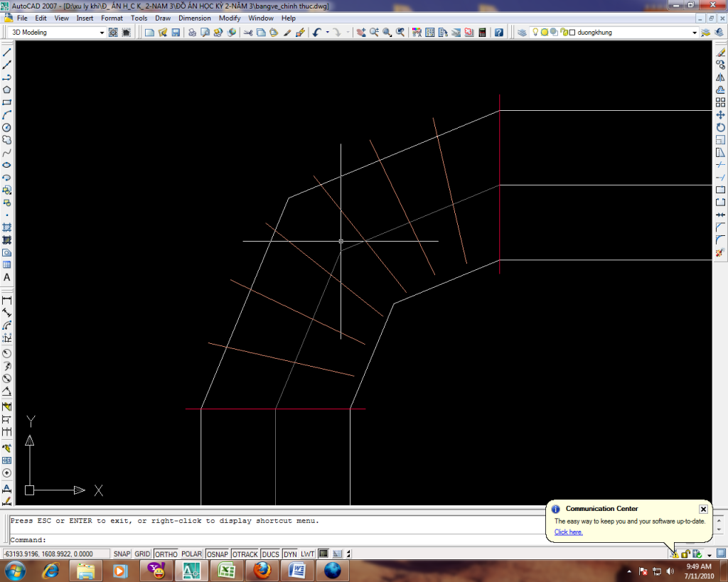
Task: Open the Dimension menu
Action: click(195, 18)
